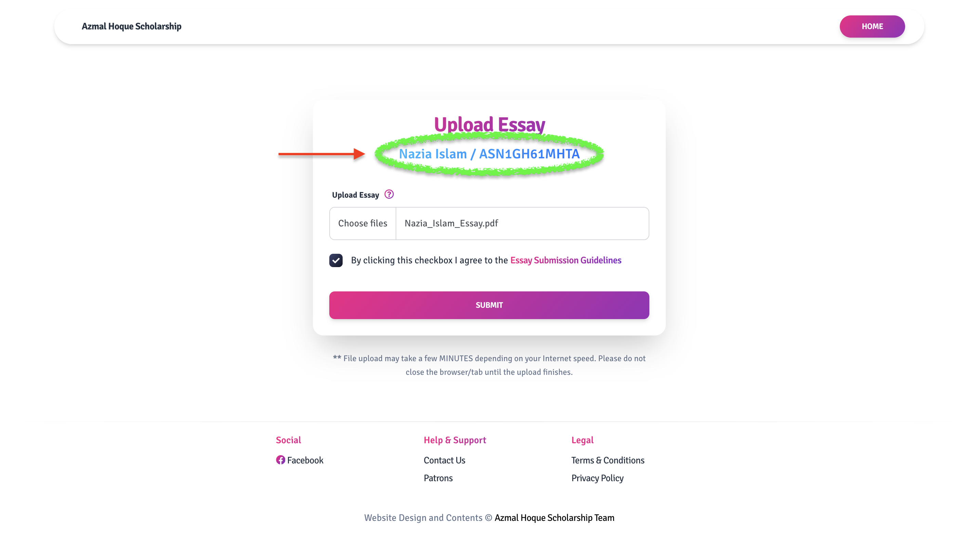Go to the Contact Us page
The height and width of the screenshot is (539, 980).
click(444, 460)
